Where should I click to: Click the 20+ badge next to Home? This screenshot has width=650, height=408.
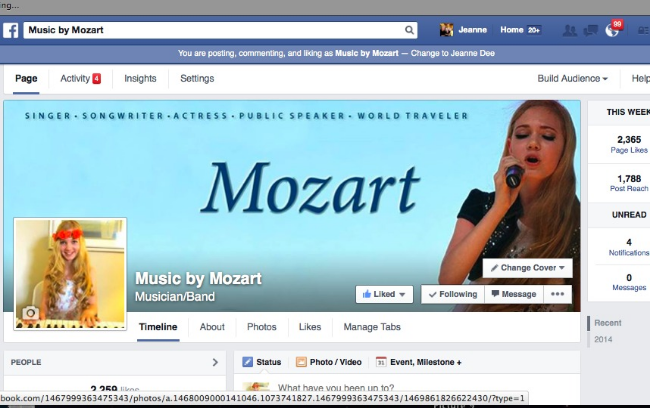point(534,30)
